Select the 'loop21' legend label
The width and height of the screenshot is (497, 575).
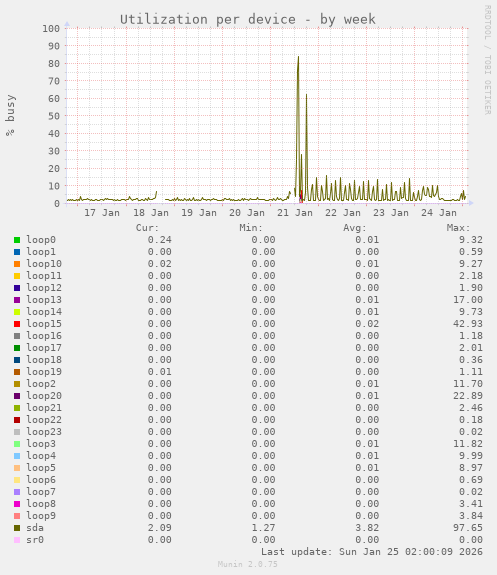(44, 408)
